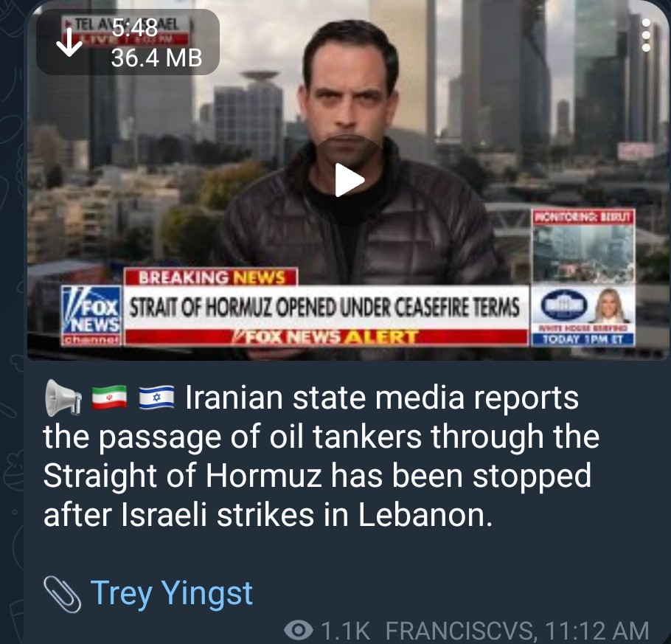Viewport: 671px width, 644px height.
Task: Click the 5:48 video duration label
Action: point(135,29)
